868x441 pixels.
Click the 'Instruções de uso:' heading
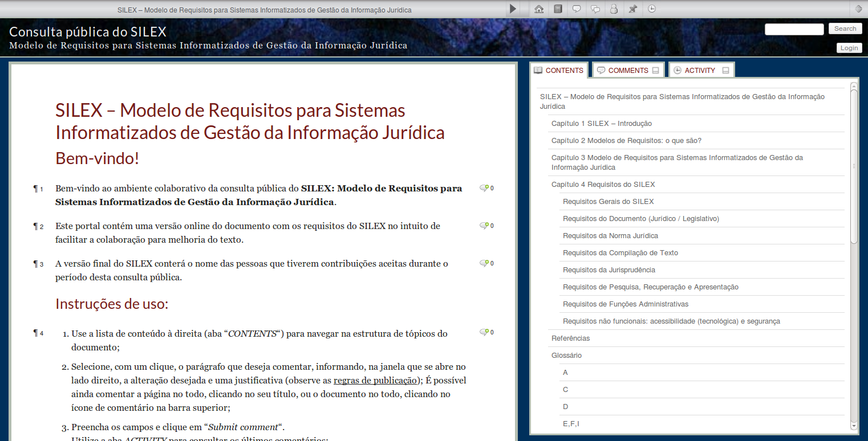click(x=112, y=304)
